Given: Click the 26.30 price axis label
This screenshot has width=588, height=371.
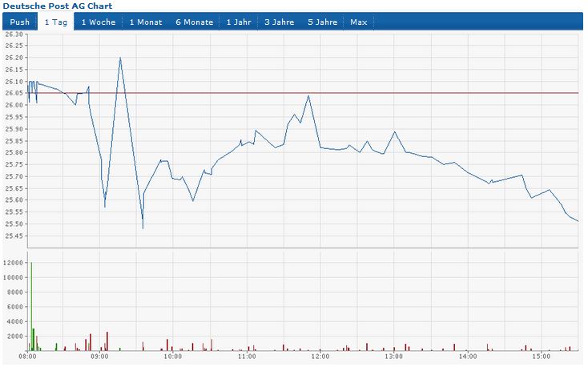Looking at the screenshot, I should click(x=14, y=34).
